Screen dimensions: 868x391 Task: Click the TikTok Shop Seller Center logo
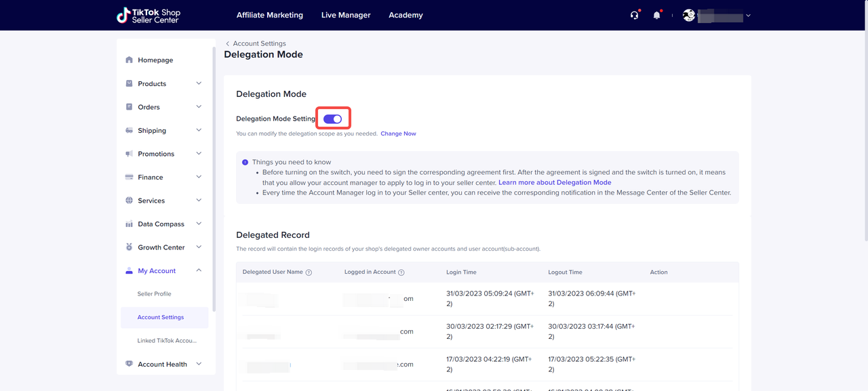tap(148, 16)
